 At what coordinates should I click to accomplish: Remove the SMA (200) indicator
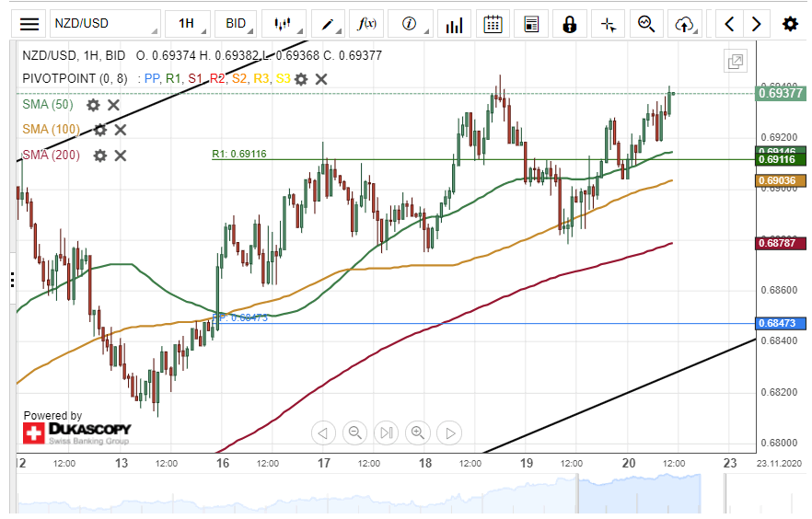[120, 155]
